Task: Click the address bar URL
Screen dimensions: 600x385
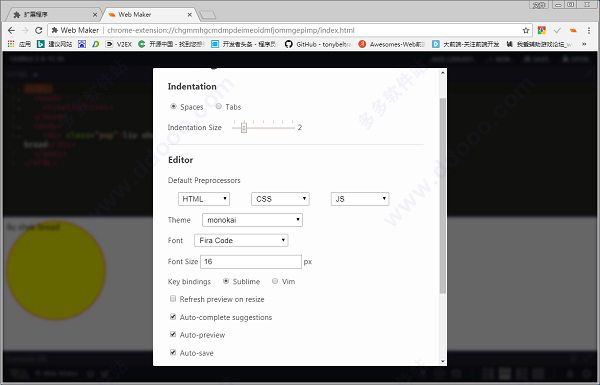Action: [230, 30]
